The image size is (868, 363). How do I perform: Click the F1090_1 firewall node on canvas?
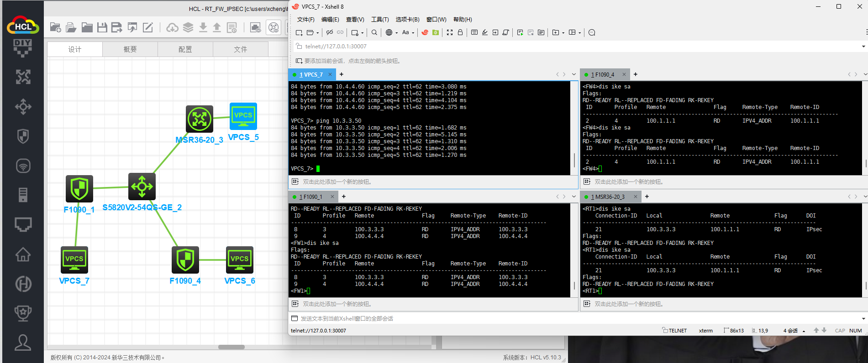click(79, 188)
